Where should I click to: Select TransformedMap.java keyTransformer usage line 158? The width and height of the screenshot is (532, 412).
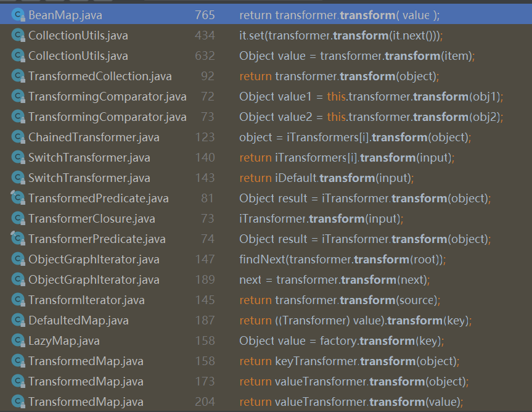coord(86,361)
